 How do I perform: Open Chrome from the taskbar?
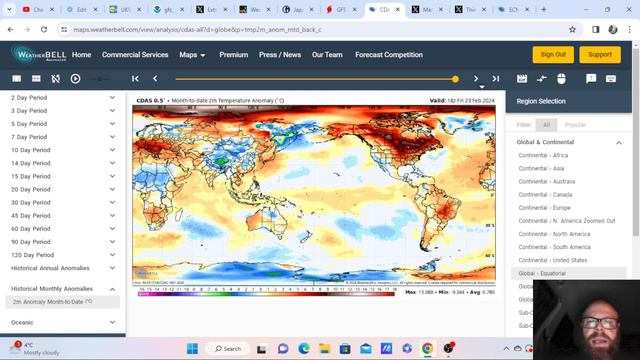[x=427, y=349]
